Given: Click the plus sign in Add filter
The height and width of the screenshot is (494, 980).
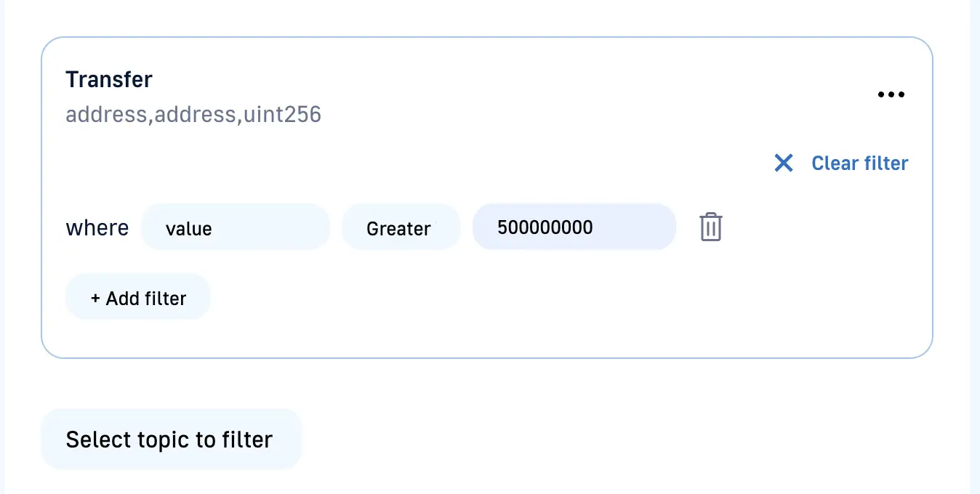Looking at the screenshot, I should point(95,299).
